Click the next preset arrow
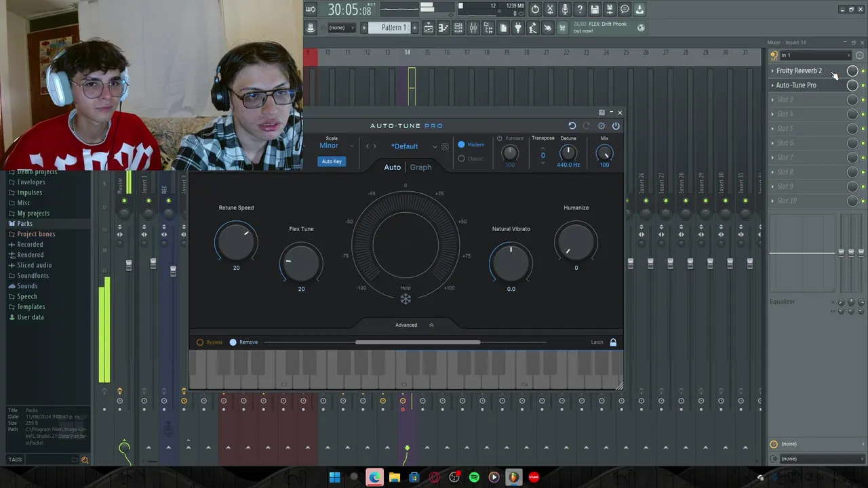868x488 pixels. point(374,146)
